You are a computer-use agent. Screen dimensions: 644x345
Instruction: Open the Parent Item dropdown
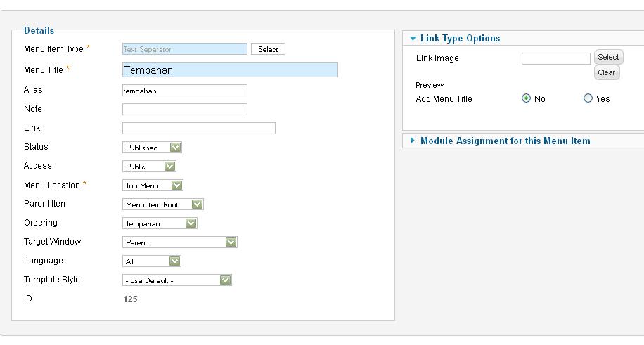tap(163, 204)
